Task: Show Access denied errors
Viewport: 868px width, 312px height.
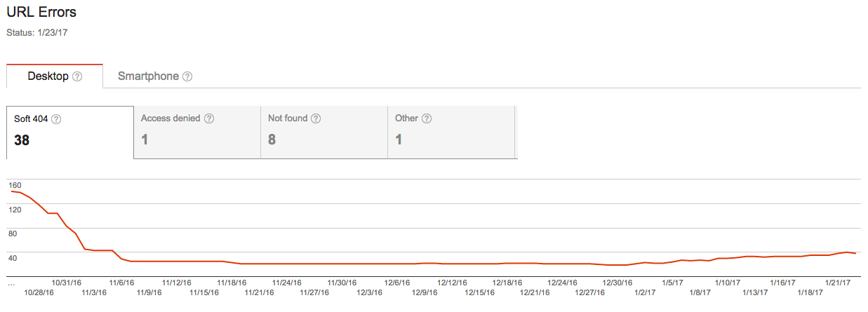Action: pos(196,133)
